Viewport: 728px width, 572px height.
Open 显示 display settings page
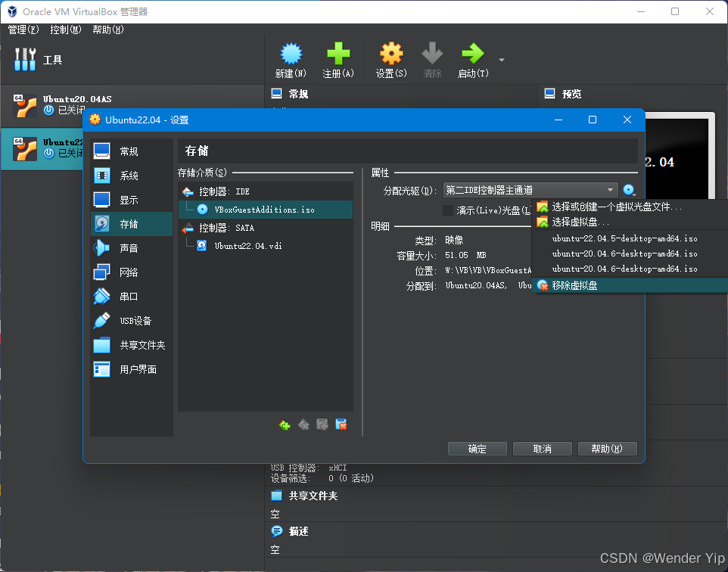click(x=132, y=200)
